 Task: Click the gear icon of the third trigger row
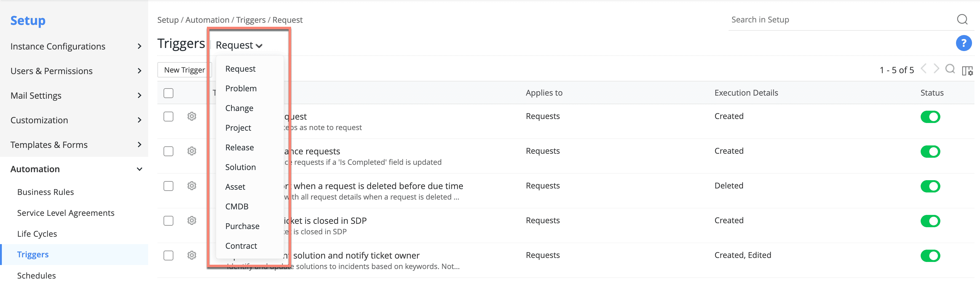tap(192, 186)
